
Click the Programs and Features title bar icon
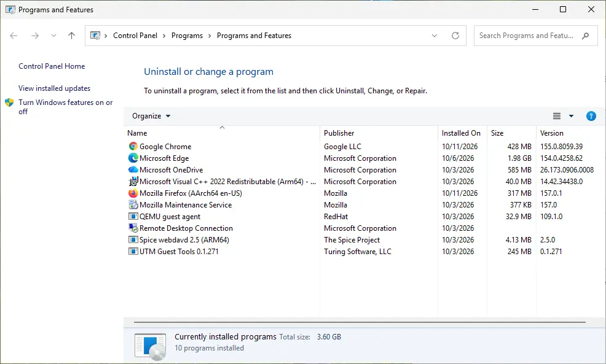[10, 10]
